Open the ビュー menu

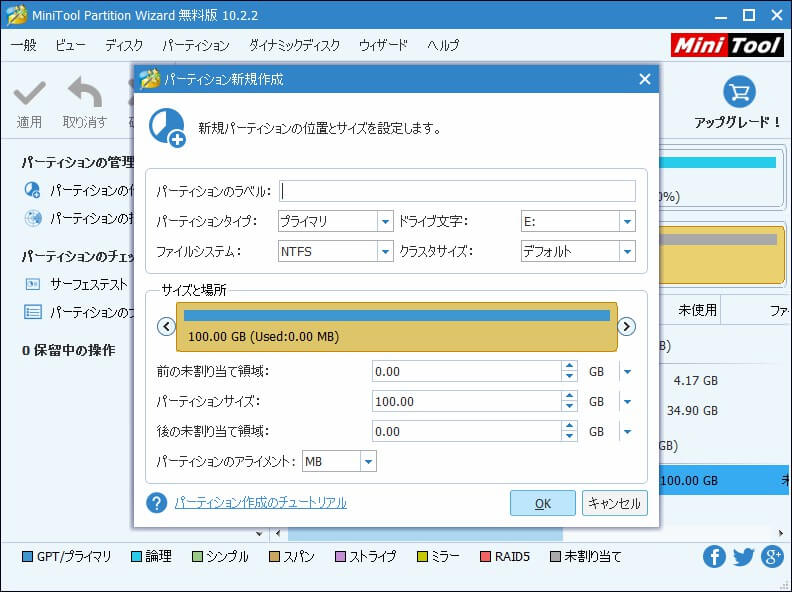(x=70, y=45)
